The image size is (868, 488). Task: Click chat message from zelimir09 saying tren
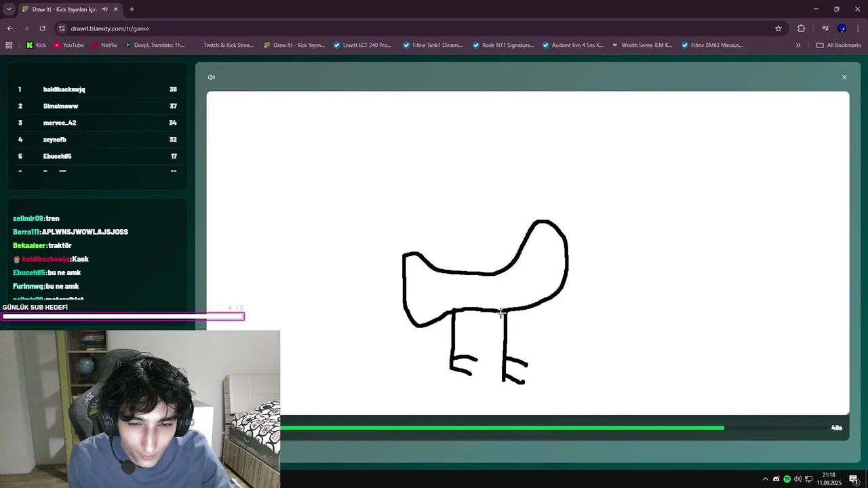[x=36, y=218]
